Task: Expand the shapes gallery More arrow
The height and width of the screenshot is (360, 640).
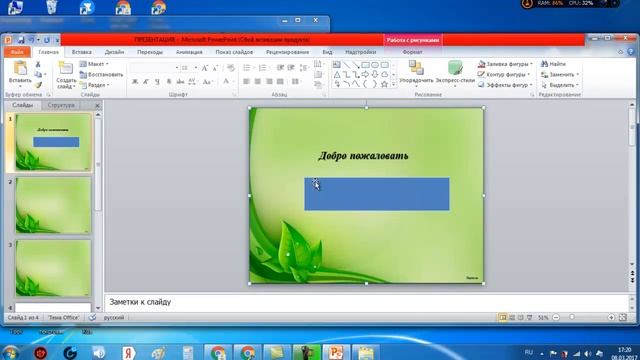Action: [393, 84]
